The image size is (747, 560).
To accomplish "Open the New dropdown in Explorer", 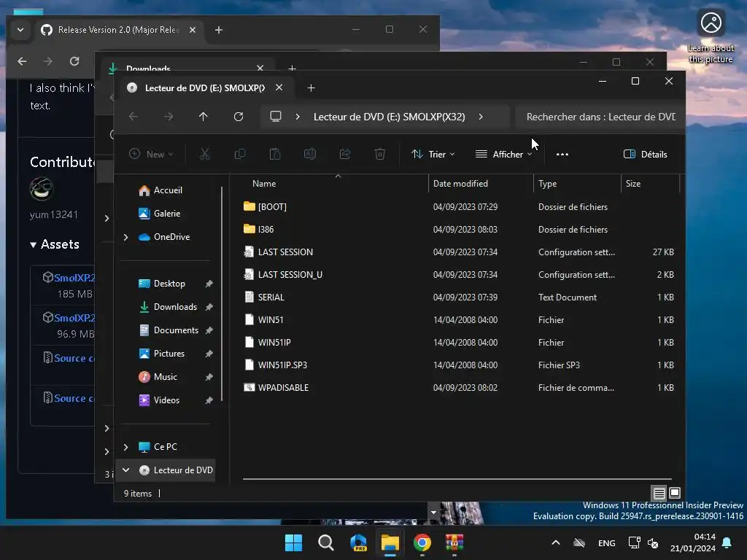I will pos(152,155).
